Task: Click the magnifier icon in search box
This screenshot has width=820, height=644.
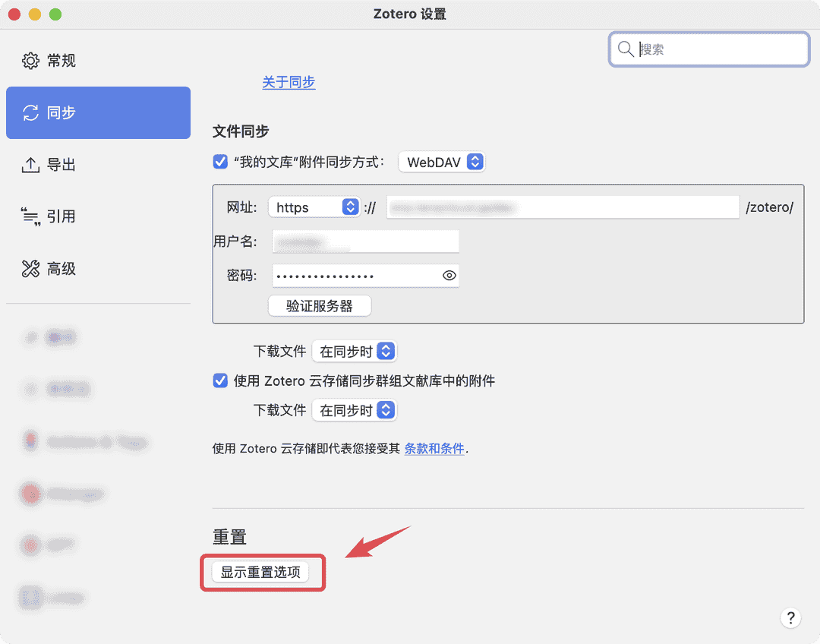Action: click(626, 49)
